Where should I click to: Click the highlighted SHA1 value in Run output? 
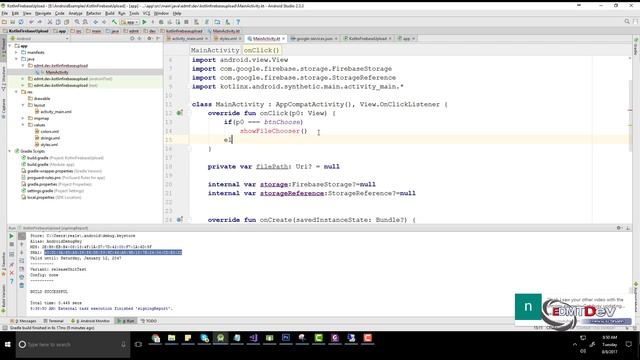pos(113,253)
